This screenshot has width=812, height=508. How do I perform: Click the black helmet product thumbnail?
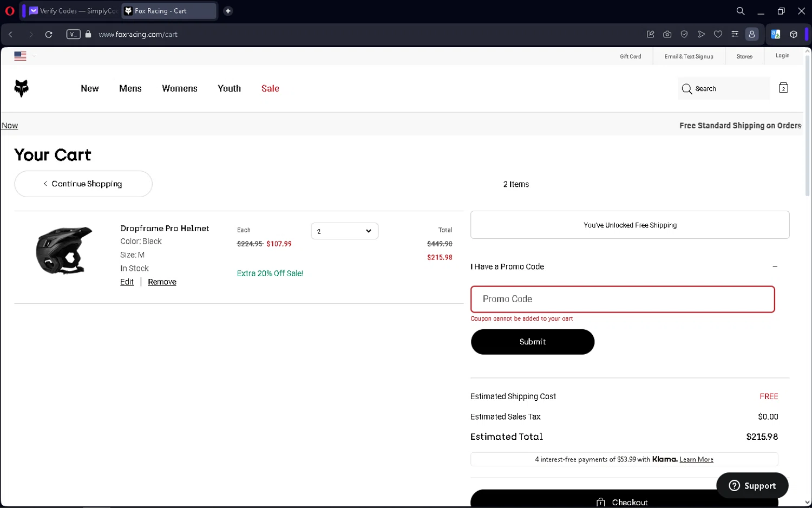(64, 250)
